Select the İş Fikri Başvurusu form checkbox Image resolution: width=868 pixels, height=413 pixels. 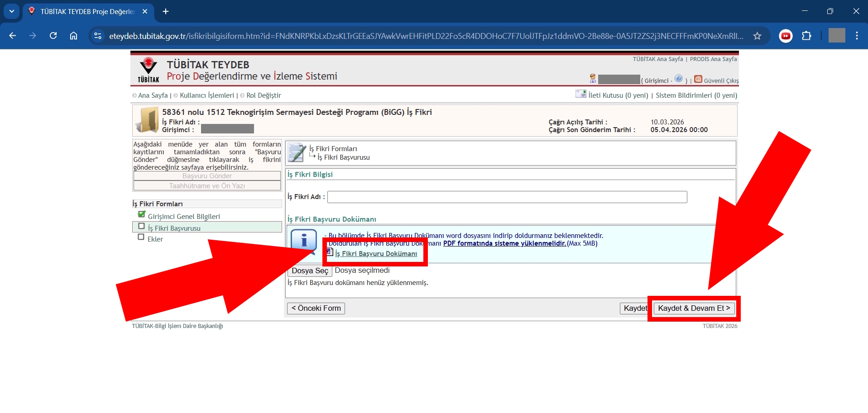click(x=142, y=226)
